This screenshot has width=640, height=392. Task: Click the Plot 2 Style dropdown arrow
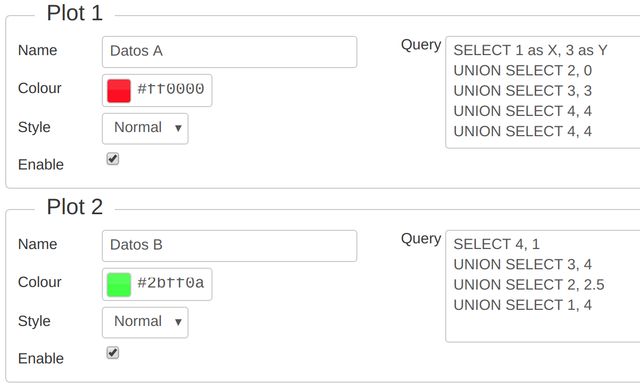178,322
